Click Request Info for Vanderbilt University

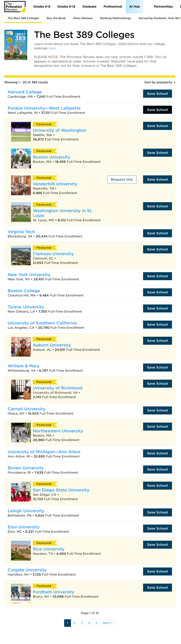click(x=122, y=180)
